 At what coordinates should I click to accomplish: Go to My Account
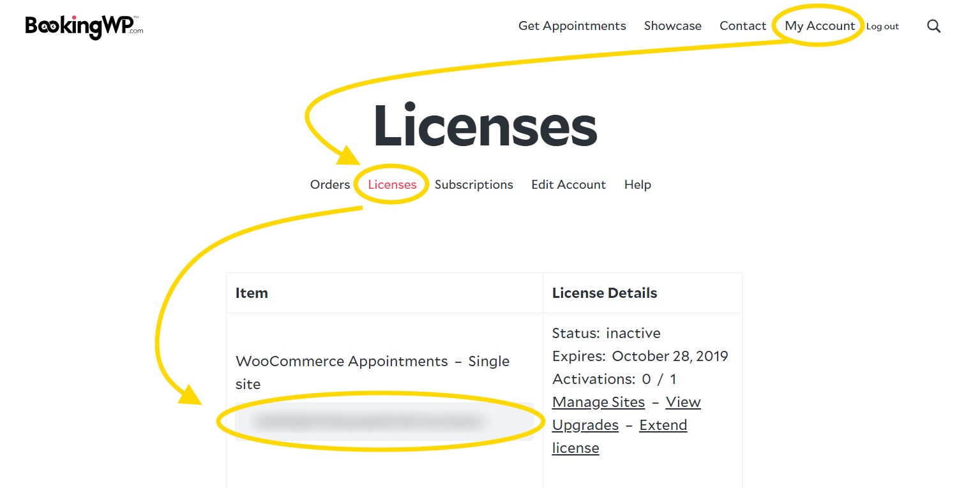tap(820, 26)
